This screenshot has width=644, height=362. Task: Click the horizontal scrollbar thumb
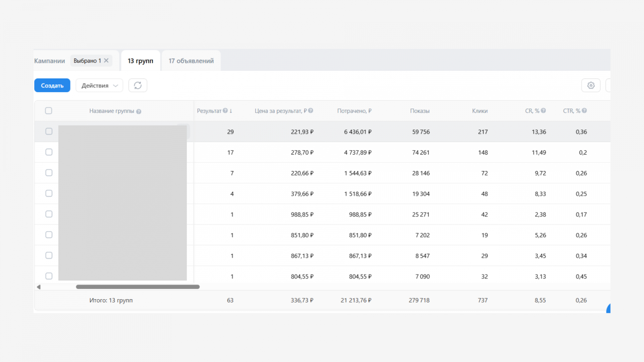(x=138, y=287)
